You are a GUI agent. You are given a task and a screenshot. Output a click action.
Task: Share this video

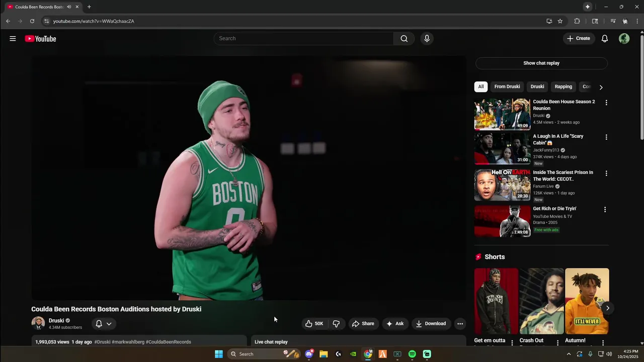click(x=363, y=324)
